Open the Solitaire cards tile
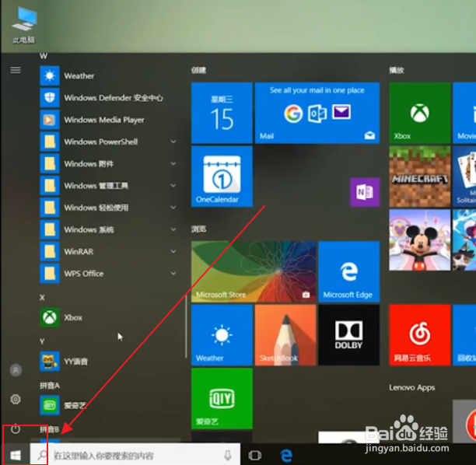 pyautogui.click(x=464, y=177)
